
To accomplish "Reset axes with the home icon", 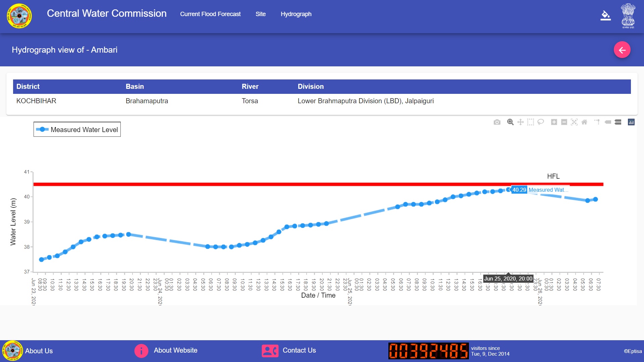I will coord(584,122).
